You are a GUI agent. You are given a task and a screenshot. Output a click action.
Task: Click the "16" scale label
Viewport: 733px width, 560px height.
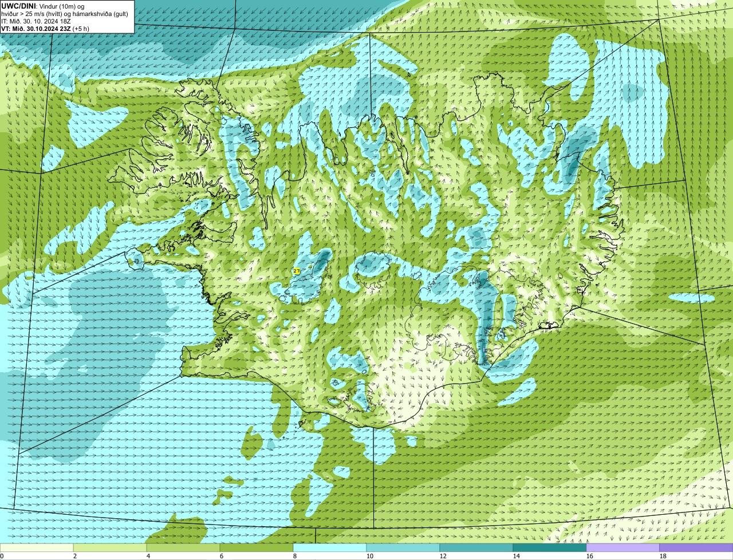[x=590, y=556]
